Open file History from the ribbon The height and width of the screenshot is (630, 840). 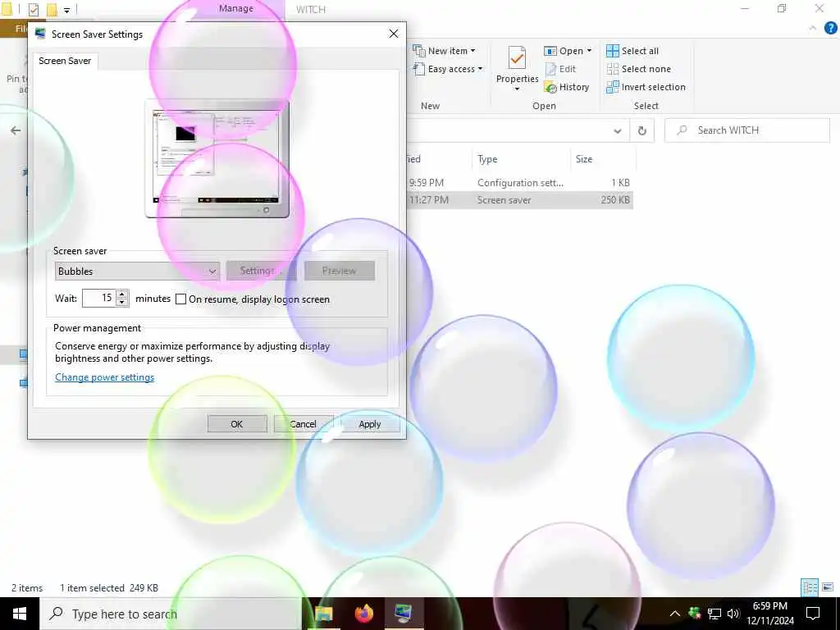(566, 87)
